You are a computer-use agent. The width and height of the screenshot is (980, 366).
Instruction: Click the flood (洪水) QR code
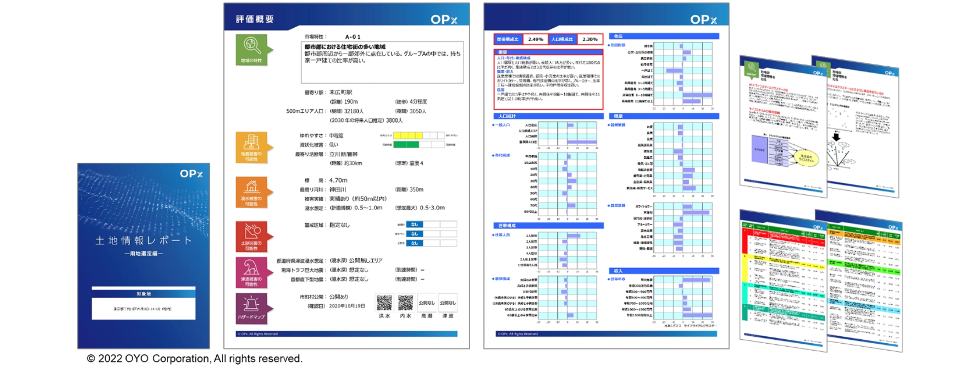384,303
